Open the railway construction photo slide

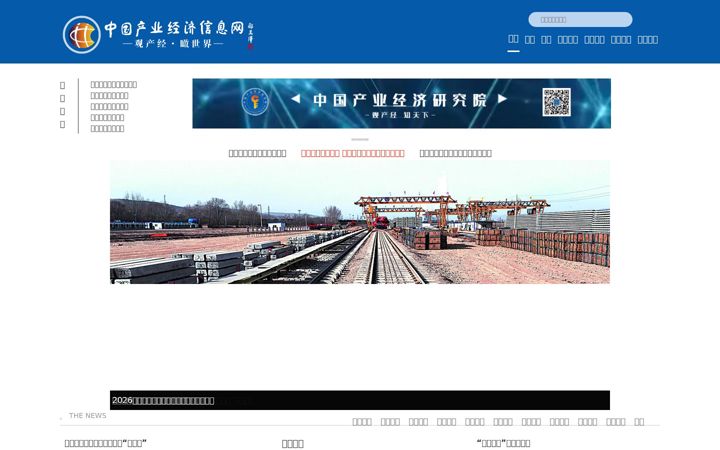(360, 222)
